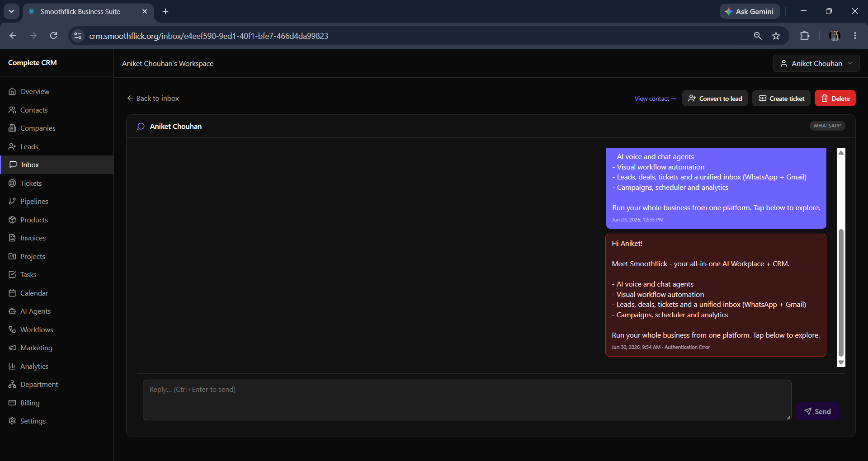Click the Tickets lifebuoy icon
The image size is (868, 461).
[12, 183]
